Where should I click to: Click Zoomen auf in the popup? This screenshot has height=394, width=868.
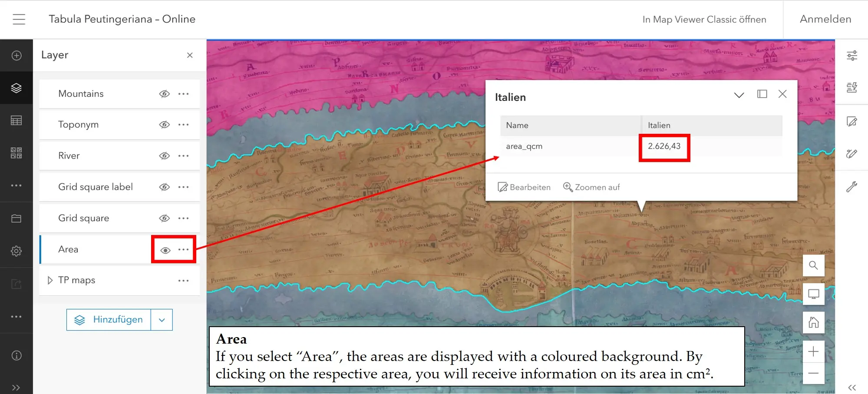tap(591, 187)
